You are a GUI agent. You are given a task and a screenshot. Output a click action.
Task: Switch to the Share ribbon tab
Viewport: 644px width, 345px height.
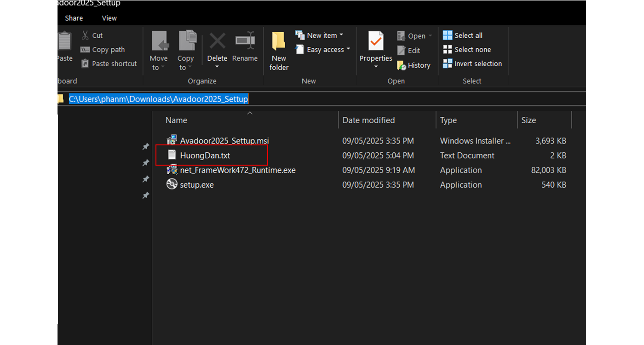tap(74, 18)
